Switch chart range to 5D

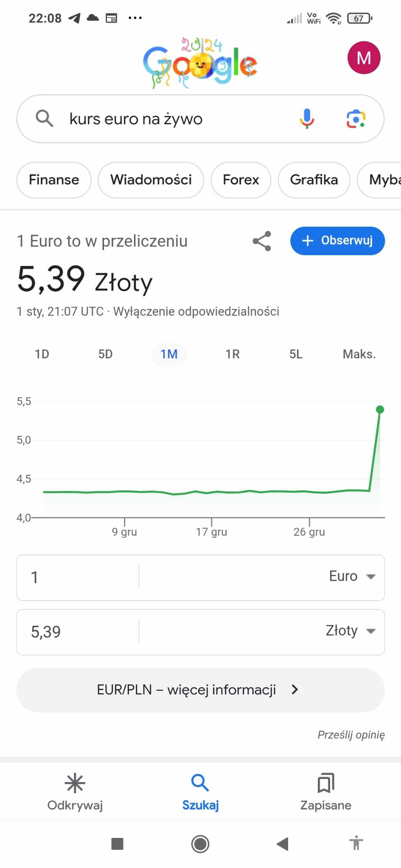[x=106, y=354]
